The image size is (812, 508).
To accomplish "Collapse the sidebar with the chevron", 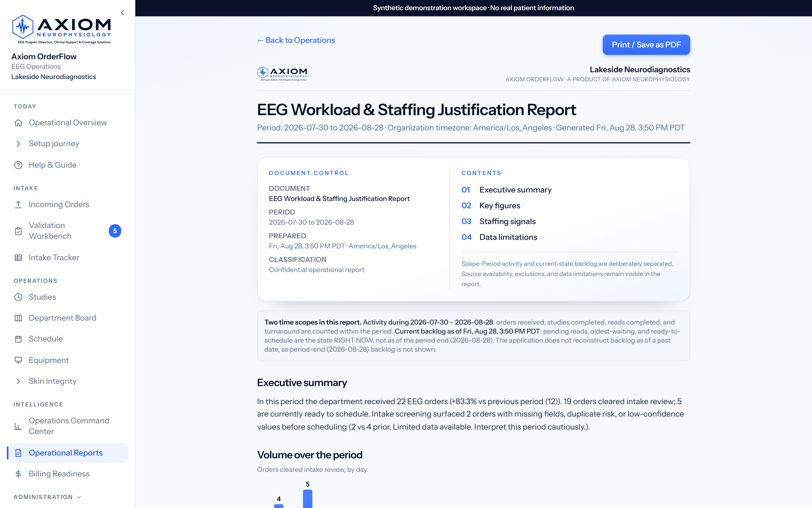I will tap(122, 12).
